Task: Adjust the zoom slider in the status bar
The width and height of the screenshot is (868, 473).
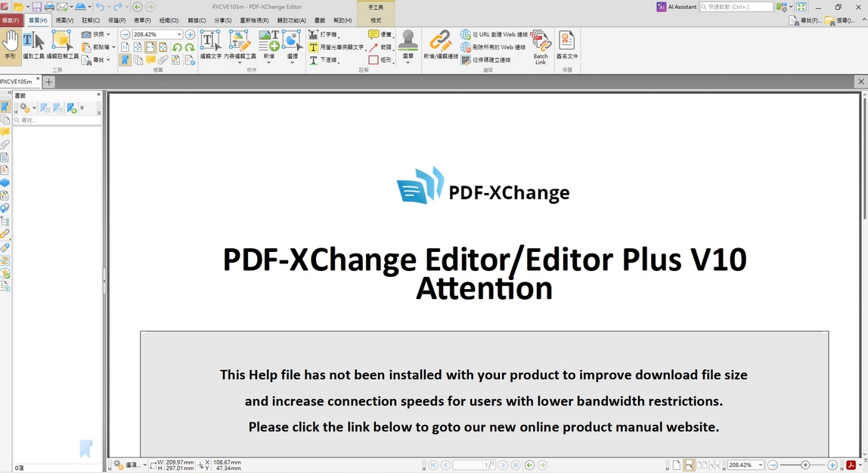Action: tap(805, 465)
